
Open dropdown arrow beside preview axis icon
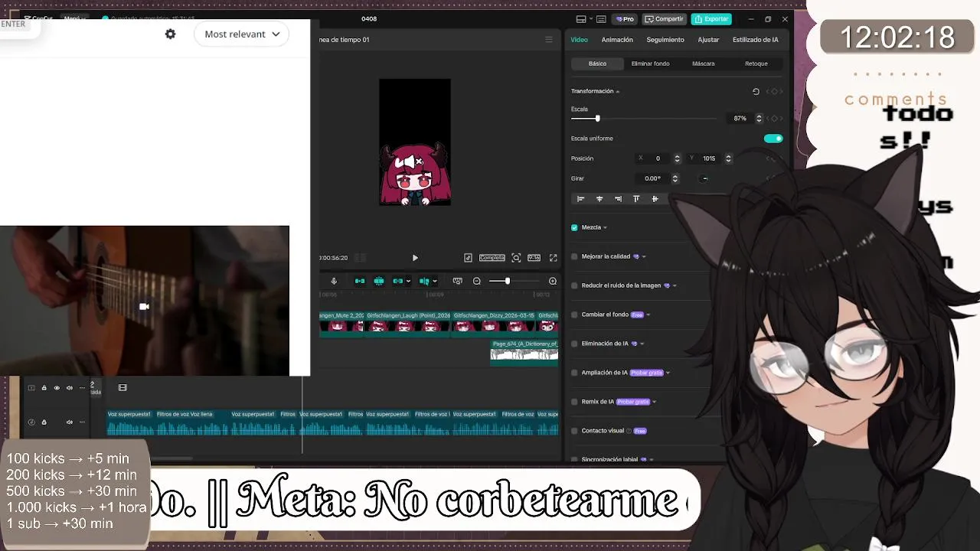tap(435, 282)
